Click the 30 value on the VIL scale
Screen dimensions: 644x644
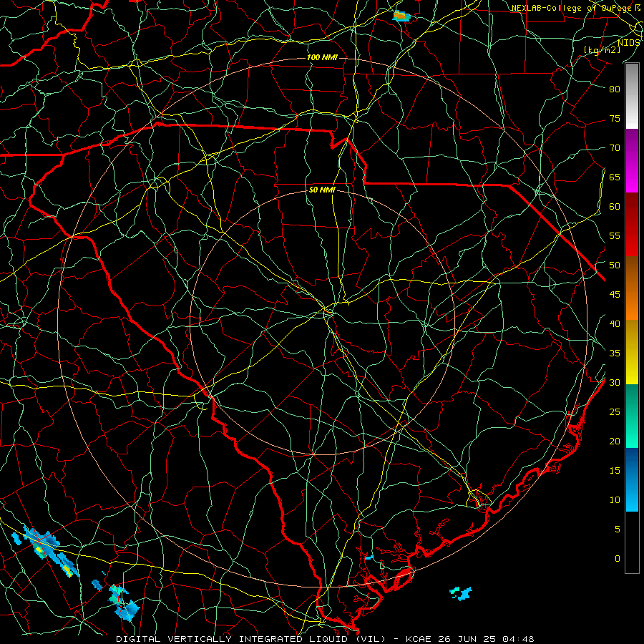(615, 382)
